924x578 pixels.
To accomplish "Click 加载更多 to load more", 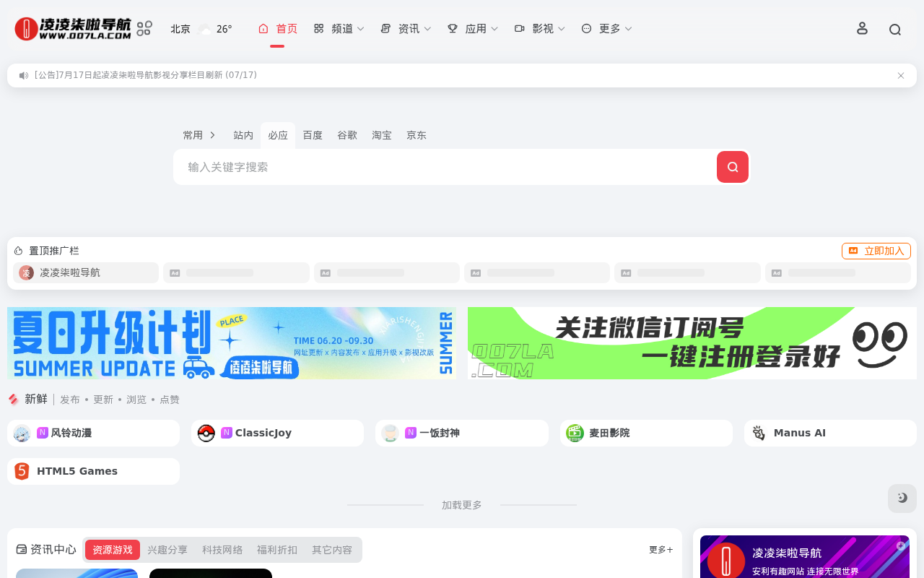I will (461, 505).
